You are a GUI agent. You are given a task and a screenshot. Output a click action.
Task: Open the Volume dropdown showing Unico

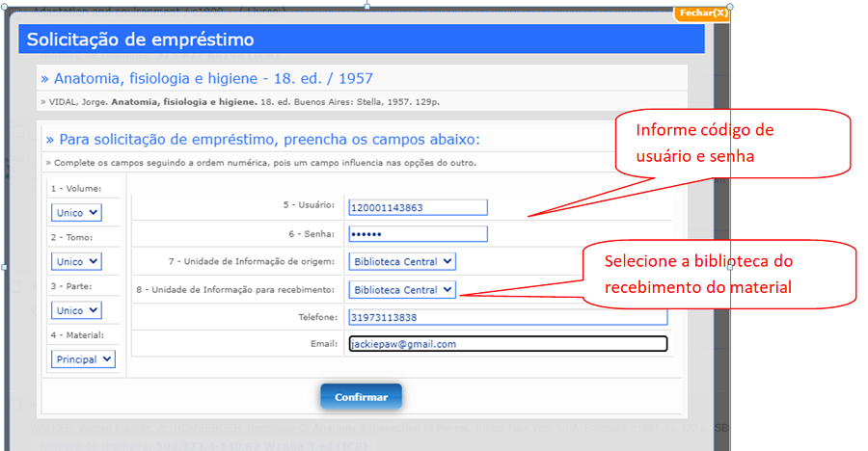77,212
